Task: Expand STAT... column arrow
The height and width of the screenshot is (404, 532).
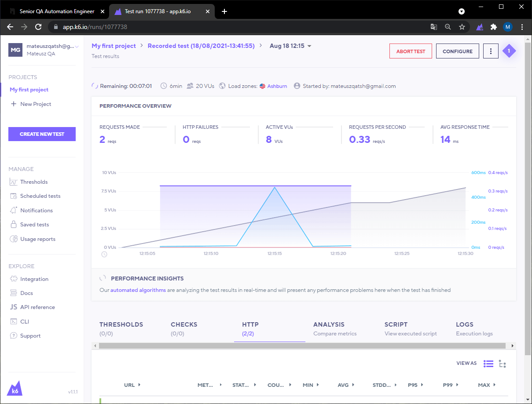Action: [x=256, y=385]
